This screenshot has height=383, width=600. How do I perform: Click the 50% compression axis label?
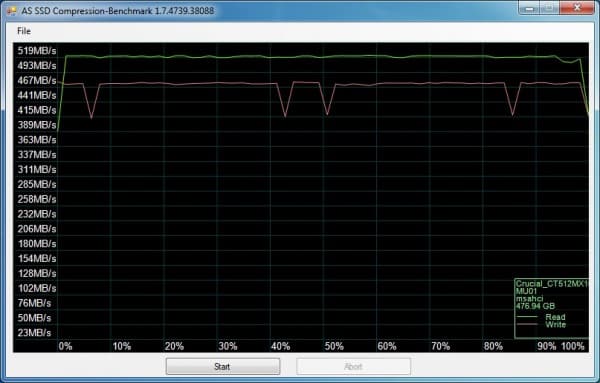[x=334, y=347]
